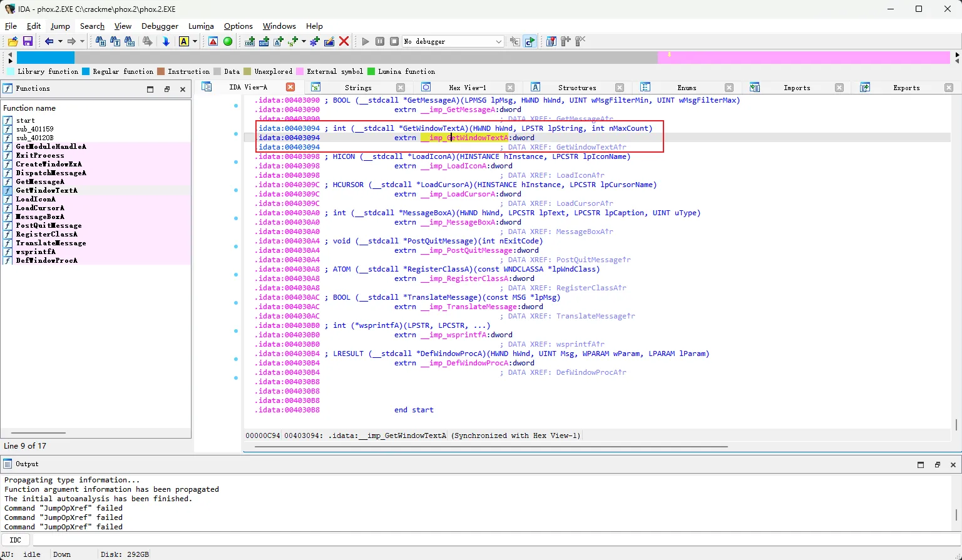Click 'end start' line in disassembly
This screenshot has height=560, width=962.
[x=414, y=410]
